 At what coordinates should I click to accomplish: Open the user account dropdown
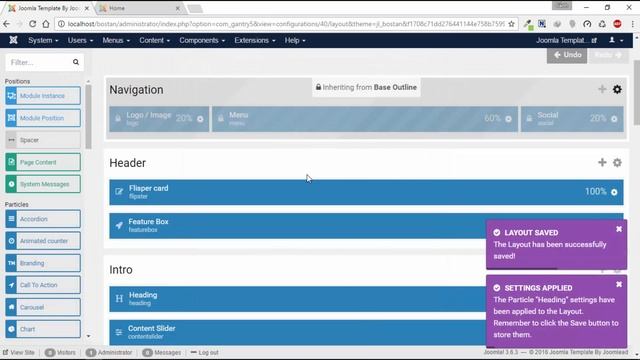point(616,40)
